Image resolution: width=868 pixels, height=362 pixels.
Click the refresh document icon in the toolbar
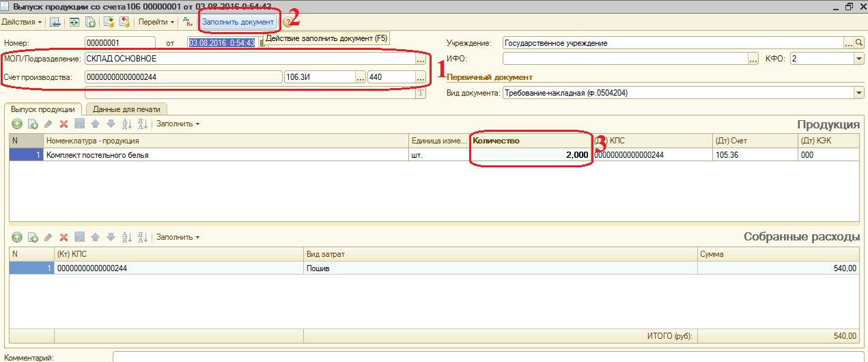coord(74,22)
